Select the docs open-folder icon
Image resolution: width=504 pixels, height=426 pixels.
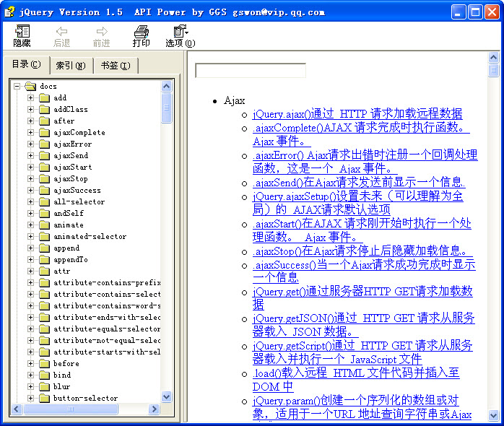[x=30, y=86]
